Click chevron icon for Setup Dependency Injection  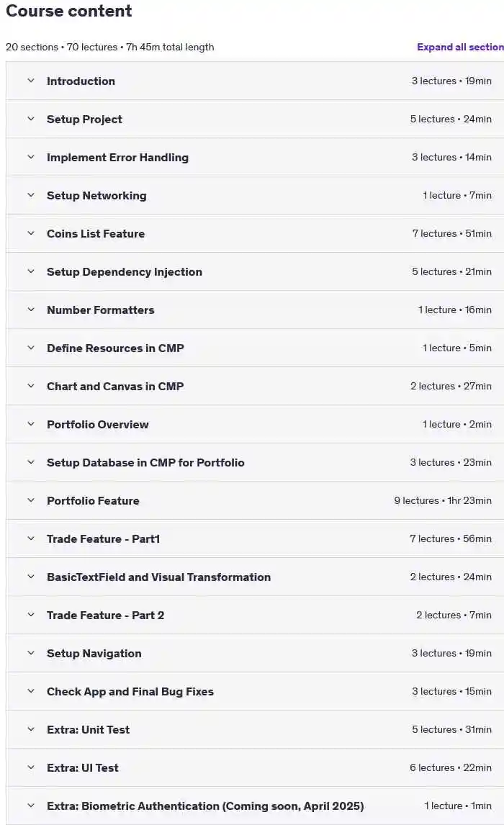[x=31, y=271]
